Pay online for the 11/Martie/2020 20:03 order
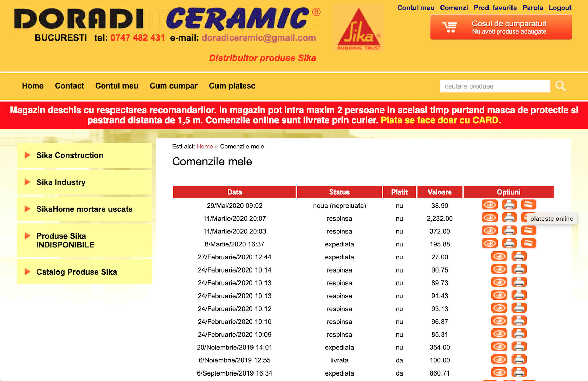This screenshot has height=381, width=588. coord(529,231)
